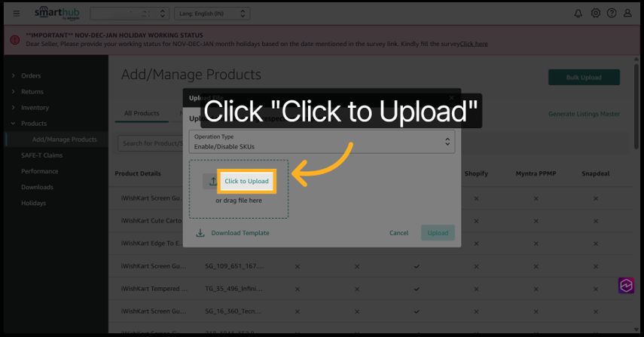Open the settings gear icon
The image size is (644, 337).
(x=596, y=14)
